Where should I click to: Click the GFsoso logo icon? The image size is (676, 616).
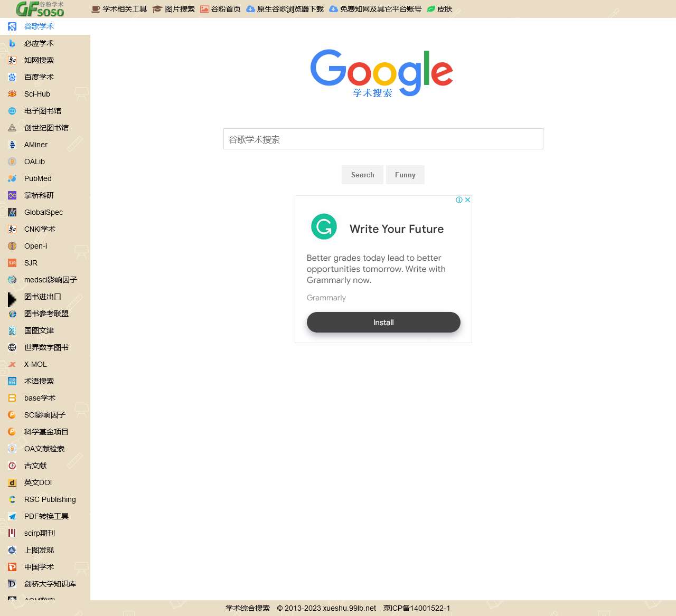tap(40, 9)
